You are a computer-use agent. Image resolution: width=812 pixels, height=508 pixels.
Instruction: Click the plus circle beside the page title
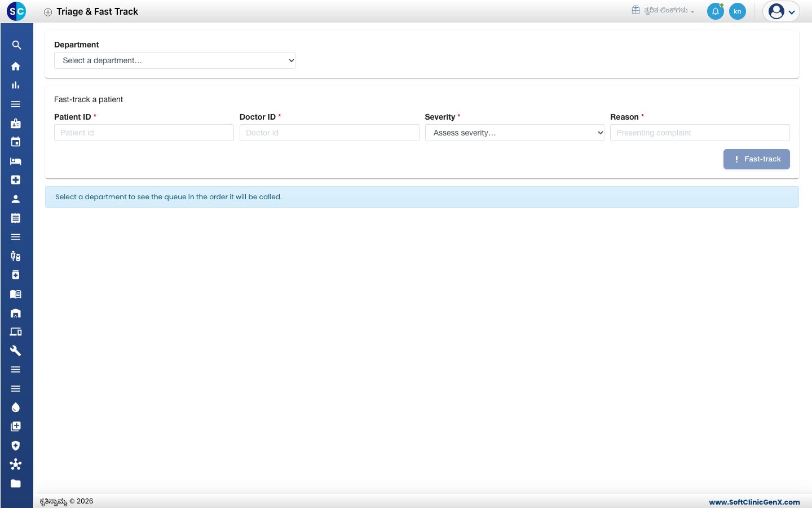coord(48,12)
